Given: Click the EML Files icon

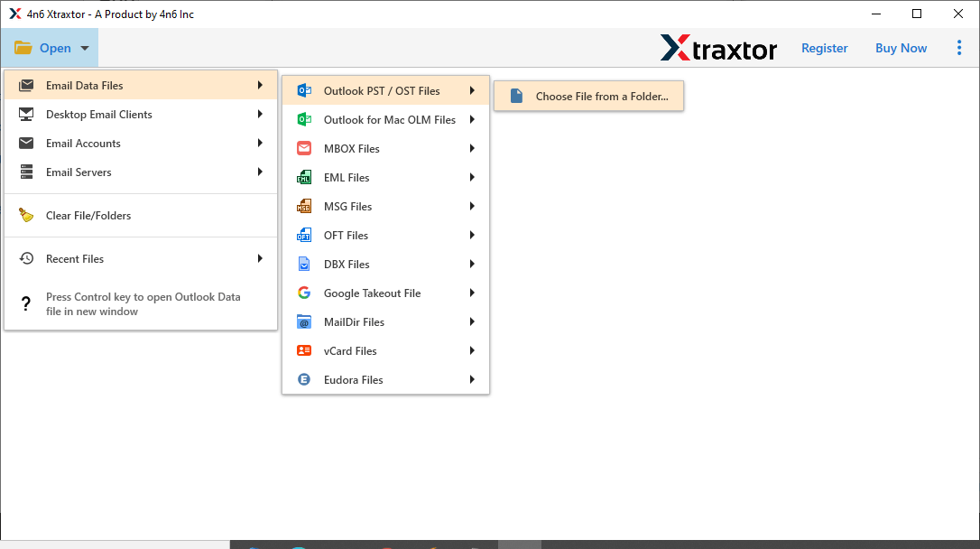Looking at the screenshot, I should (x=304, y=177).
